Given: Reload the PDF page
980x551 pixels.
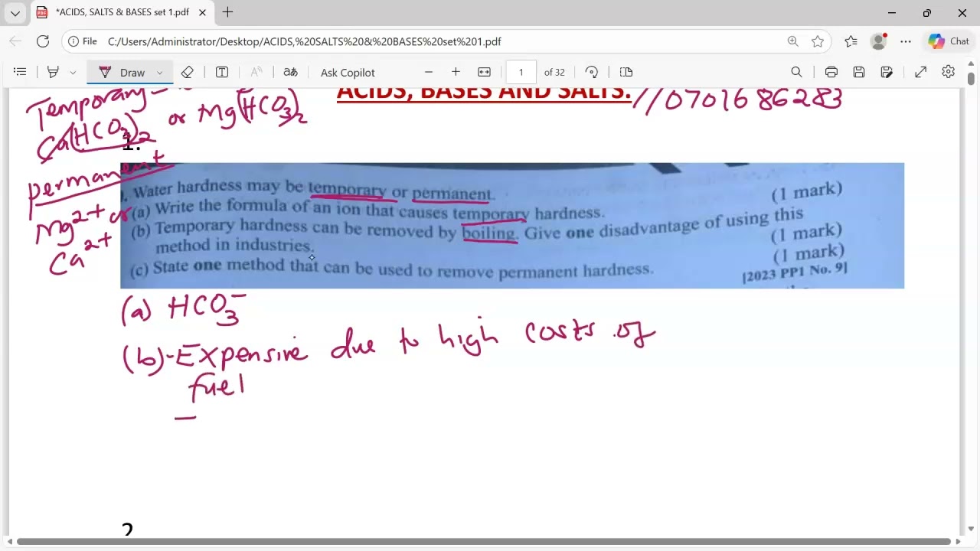Looking at the screenshot, I should [43, 41].
